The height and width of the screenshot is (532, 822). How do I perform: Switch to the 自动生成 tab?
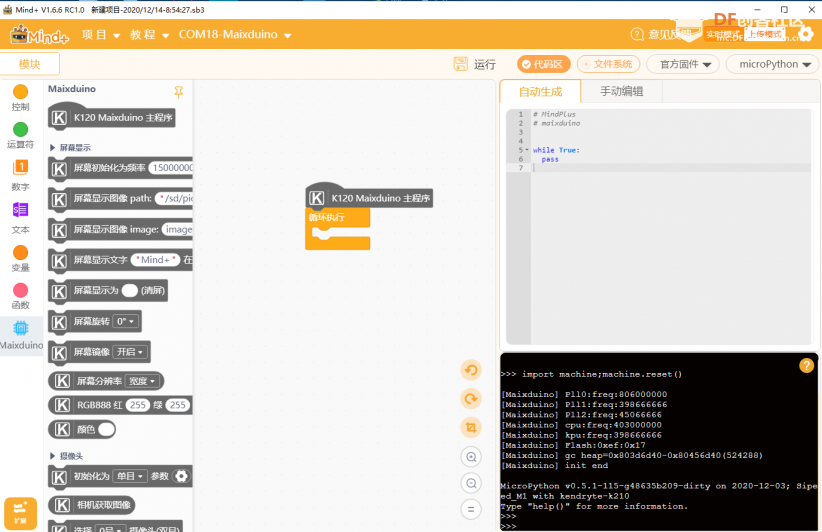[540, 92]
